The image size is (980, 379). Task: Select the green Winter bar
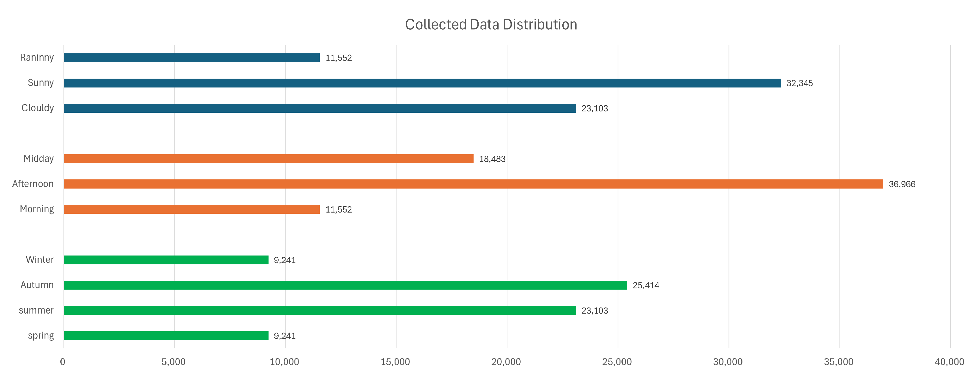pos(166,260)
